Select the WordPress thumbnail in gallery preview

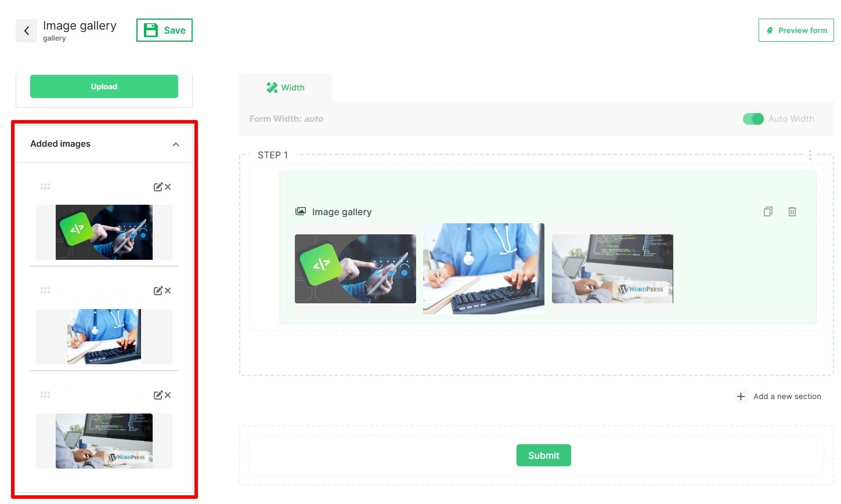point(612,269)
